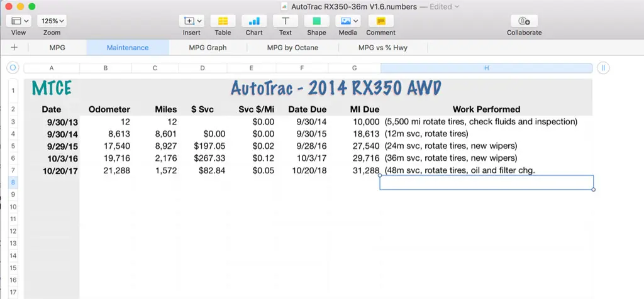
Task: Click the document title dropdown arrow
Action: [x=457, y=6]
